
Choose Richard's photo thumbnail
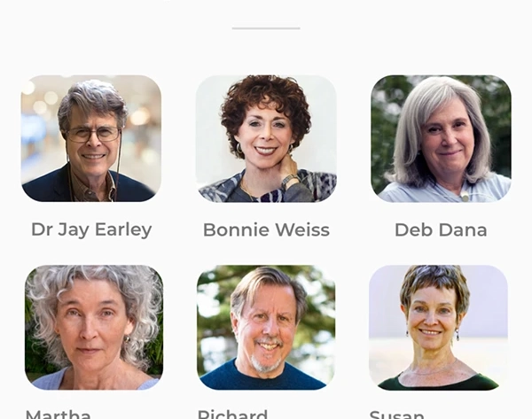point(266,328)
